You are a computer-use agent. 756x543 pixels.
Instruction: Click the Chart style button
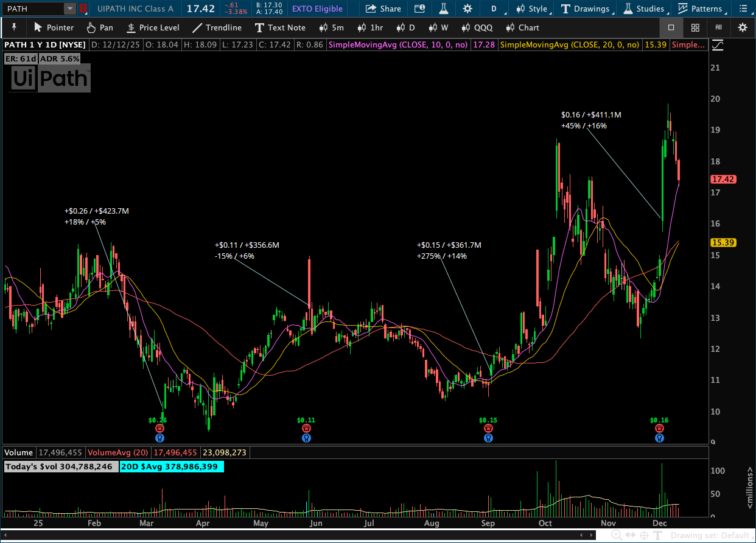coord(522,27)
